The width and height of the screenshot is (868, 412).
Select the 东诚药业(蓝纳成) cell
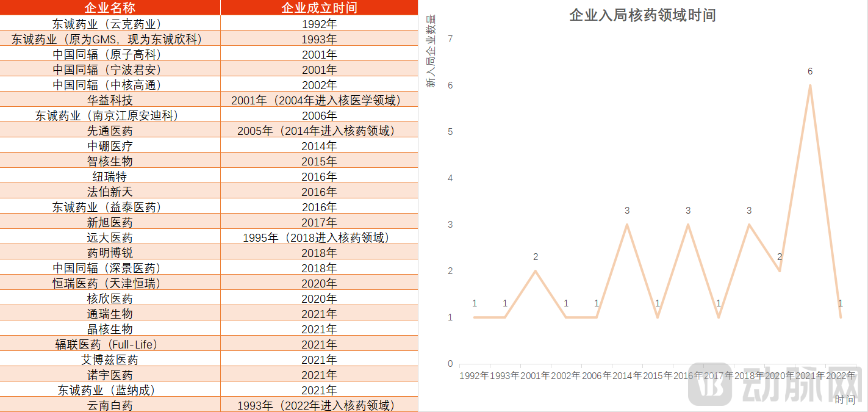click(110, 389)
